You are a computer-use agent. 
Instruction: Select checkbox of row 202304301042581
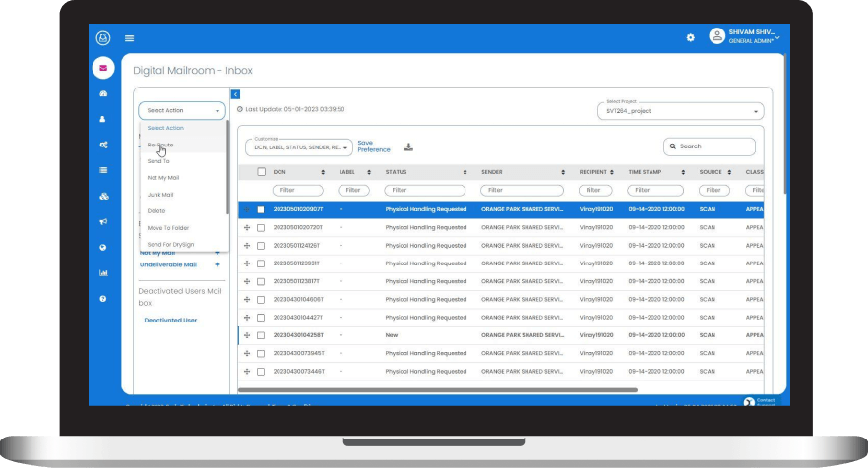(261, 334)
